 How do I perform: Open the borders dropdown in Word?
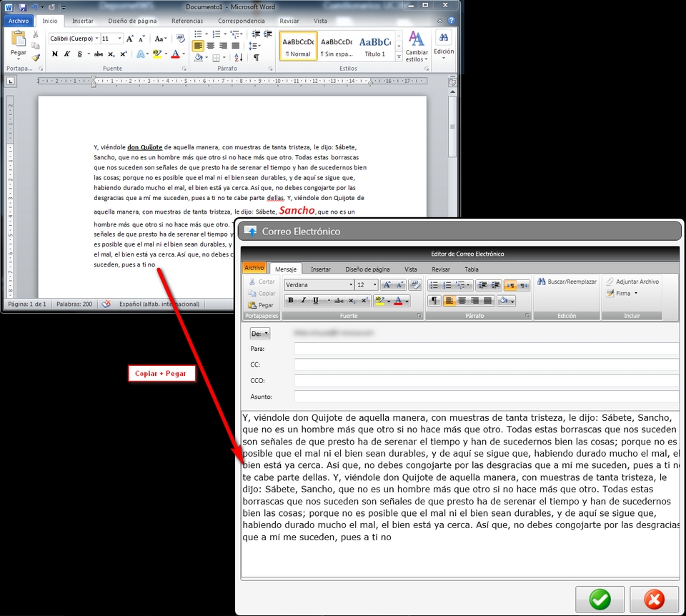(224, 57)
